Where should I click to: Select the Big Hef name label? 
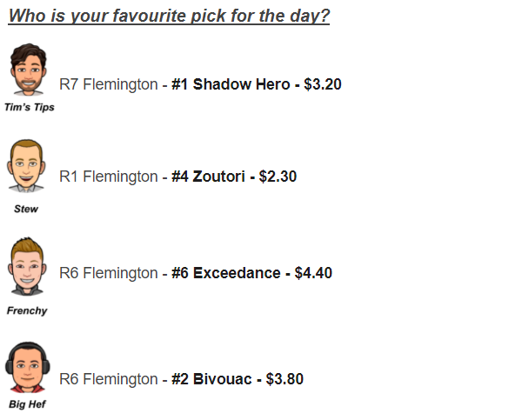coord(27,404)
